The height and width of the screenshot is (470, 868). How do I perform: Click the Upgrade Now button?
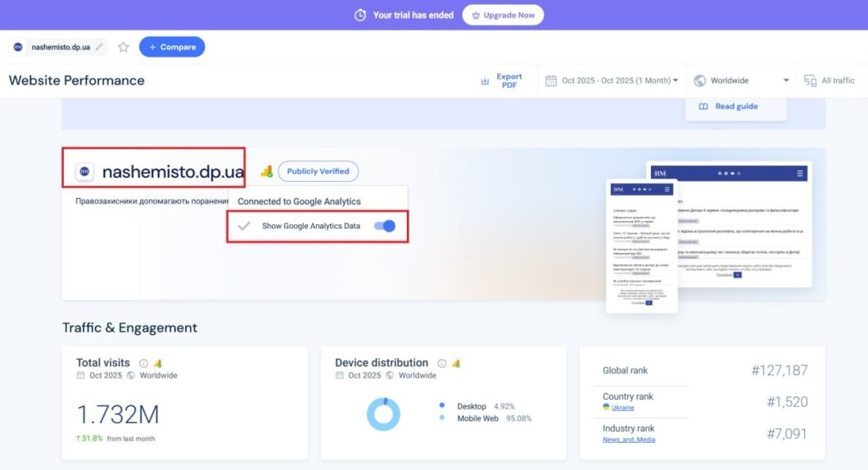pos(503,15)
